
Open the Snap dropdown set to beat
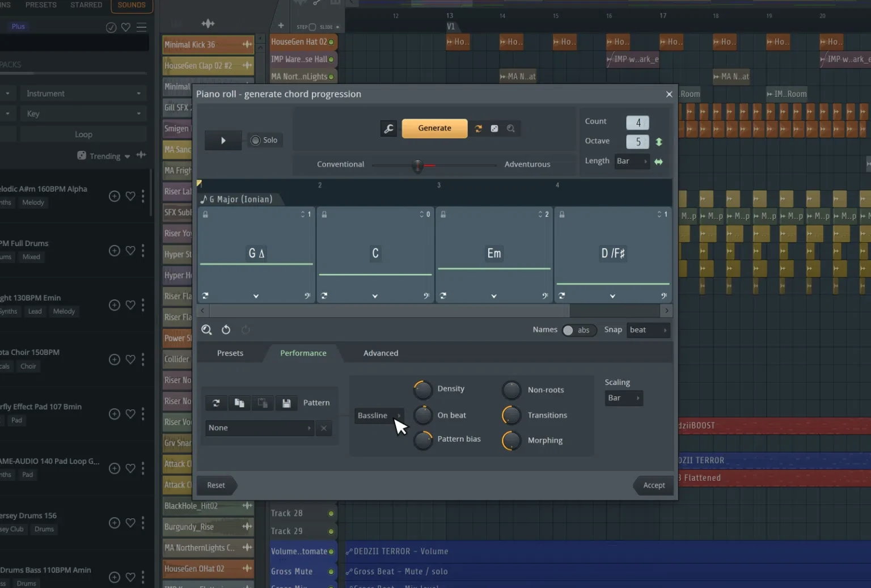pyautogui.click(x=648, y=330)
